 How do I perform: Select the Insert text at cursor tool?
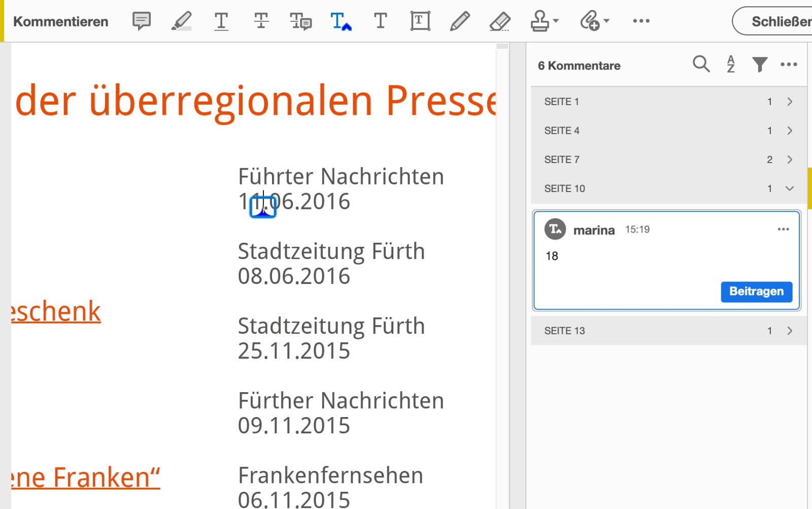click(x=341, y=21)
